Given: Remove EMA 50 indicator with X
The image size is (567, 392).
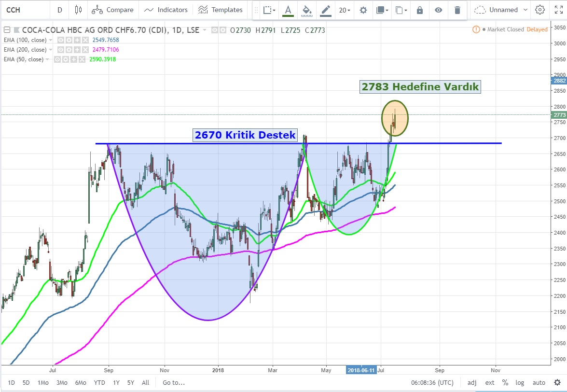Looking at the screenshot, I should click(82, 59).
